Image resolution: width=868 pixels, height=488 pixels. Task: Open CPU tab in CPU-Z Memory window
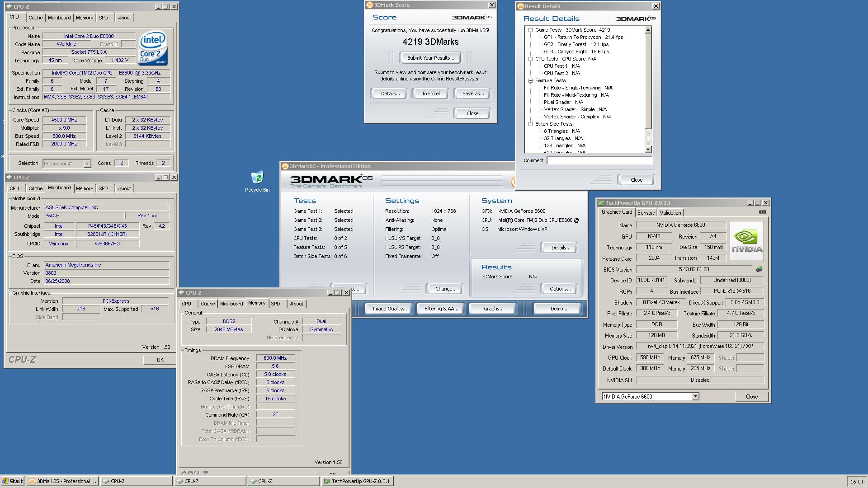coord(186,304)
